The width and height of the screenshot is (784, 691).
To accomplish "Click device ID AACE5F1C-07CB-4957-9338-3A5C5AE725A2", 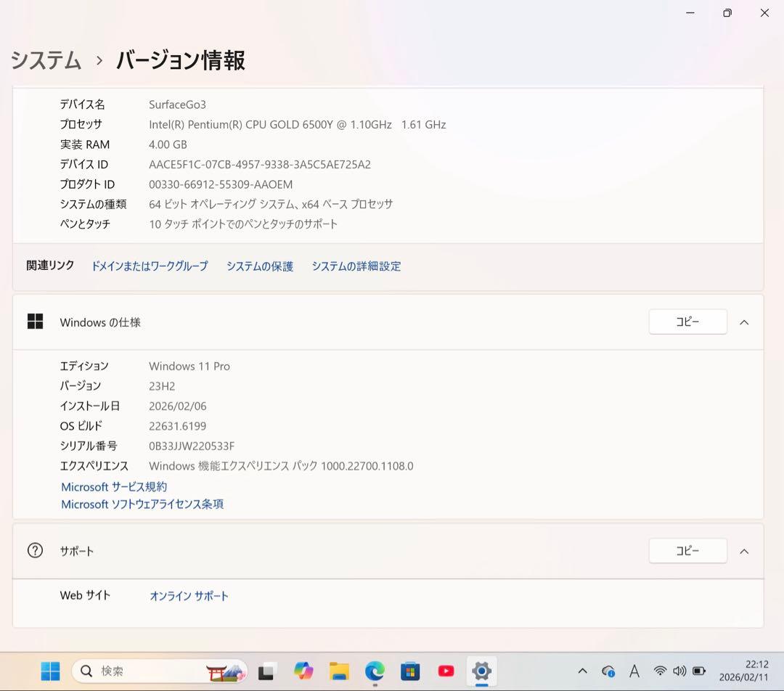I will click(x=260, y=165).
